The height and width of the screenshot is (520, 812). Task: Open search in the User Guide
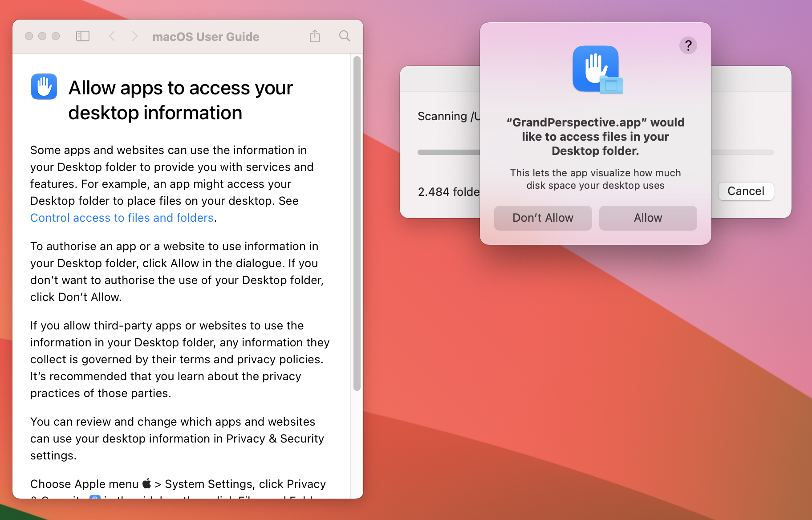[x=345, y=36]
